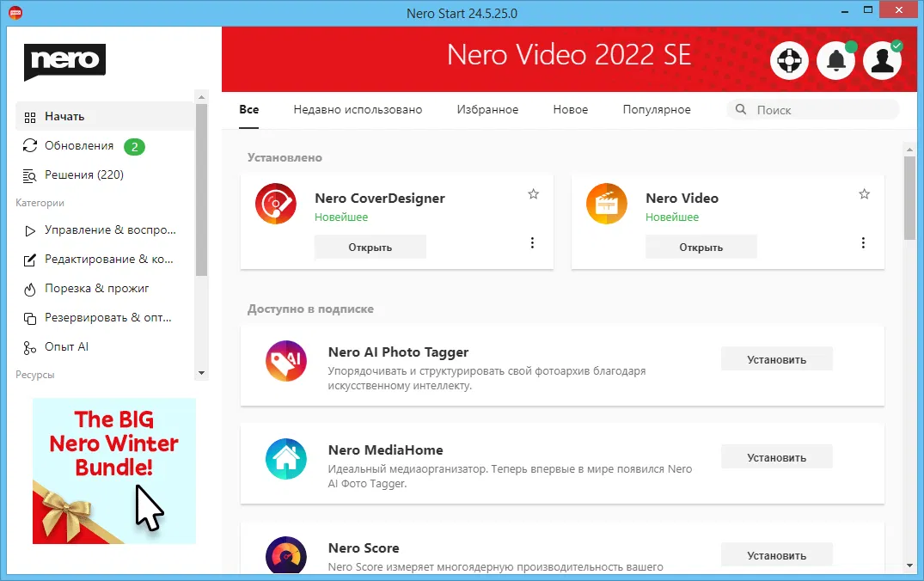The image size is (924, 581).
Task: Favorite Nero CoverDesigner with the star
Action: pyautogui.click(x=533, y=194)
